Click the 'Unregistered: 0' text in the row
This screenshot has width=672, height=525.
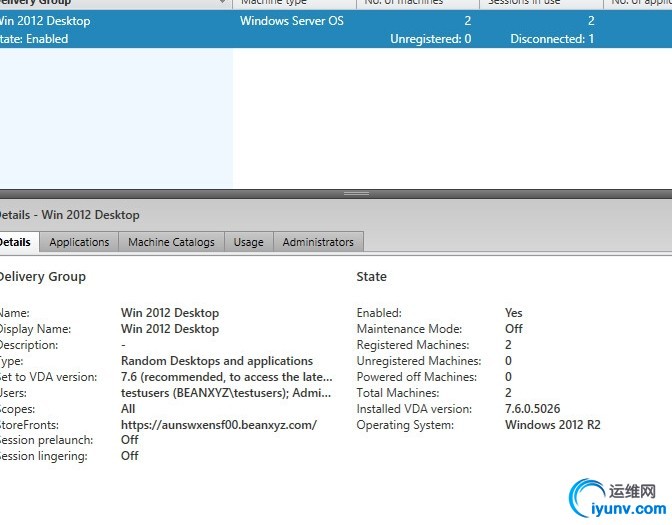430,39
